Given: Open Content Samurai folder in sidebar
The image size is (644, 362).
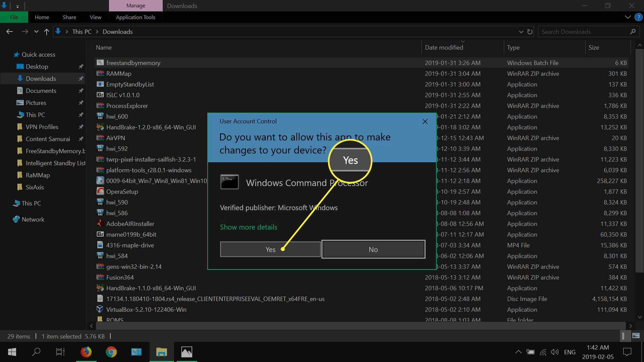Looking at the screenshot, I should 48,139.
